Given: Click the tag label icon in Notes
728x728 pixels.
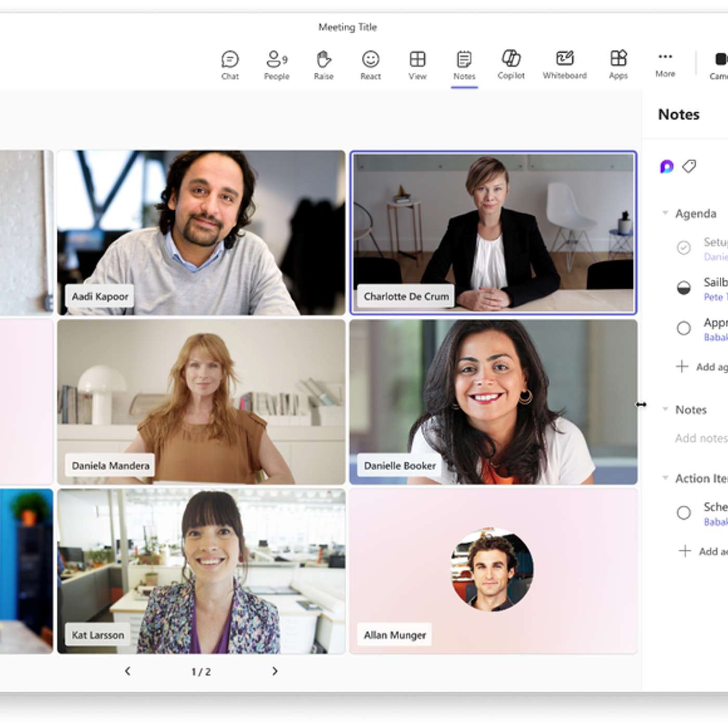Looking at the screenshot, I should tap(689, 166).
